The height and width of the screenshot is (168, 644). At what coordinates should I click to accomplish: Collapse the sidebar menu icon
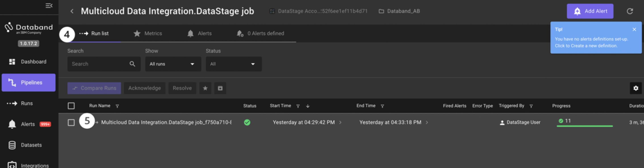click(49, 6)
